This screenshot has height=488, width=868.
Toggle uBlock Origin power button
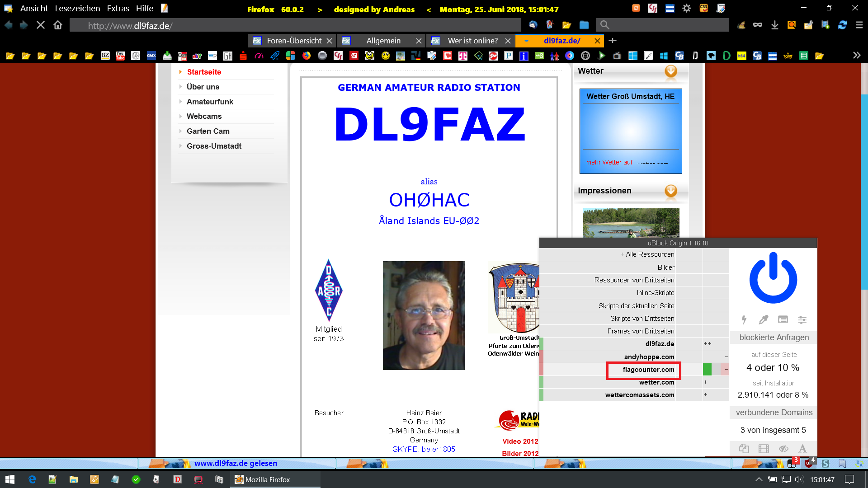773,279
